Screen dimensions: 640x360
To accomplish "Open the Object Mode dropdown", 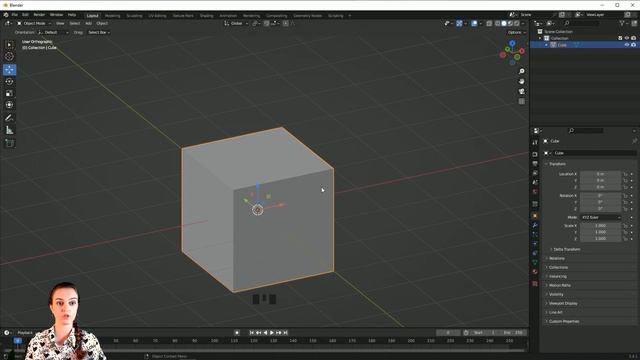I will [x=34, y=23].
